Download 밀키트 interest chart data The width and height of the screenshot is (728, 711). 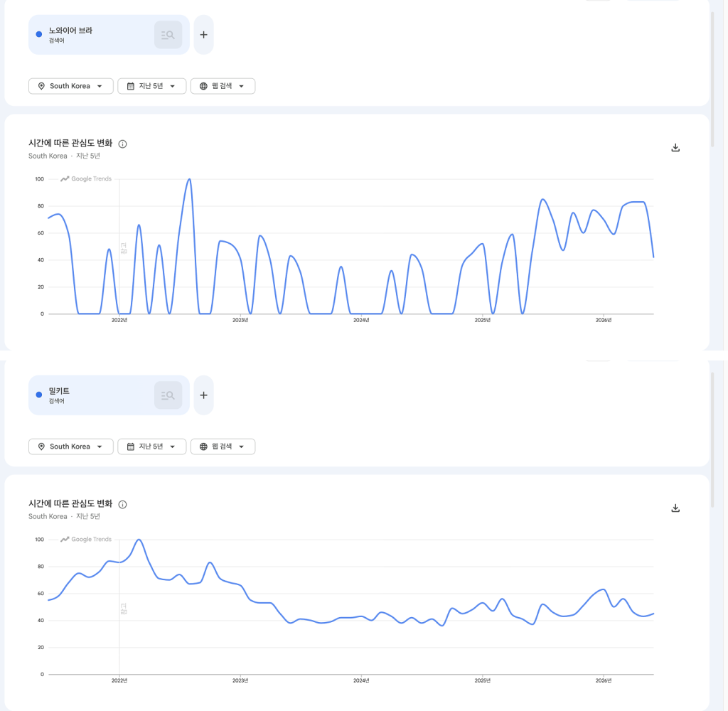coord(675,508)
